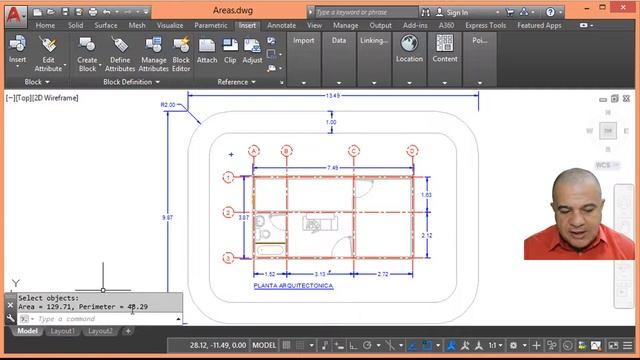This screenshot has width=640, height=360.
Task: Toggle Ortho mode in status bar
Action: (353, 346)
